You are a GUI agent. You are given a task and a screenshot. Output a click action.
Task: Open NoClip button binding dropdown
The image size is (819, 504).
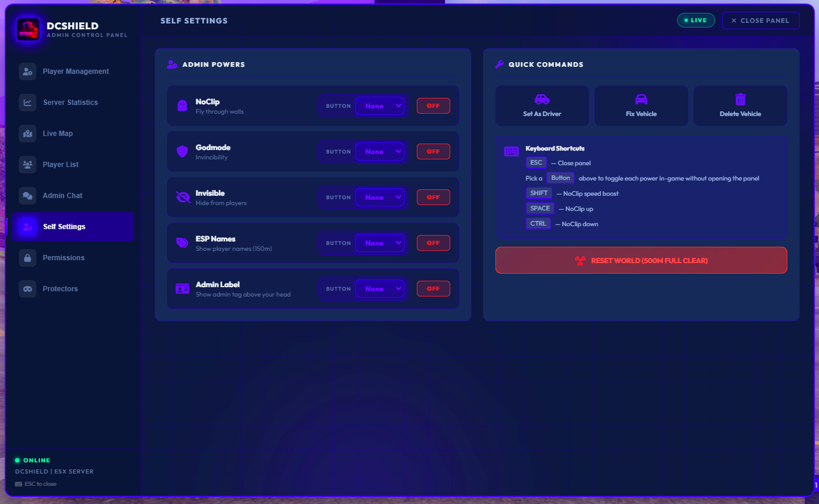pos(380,106)
